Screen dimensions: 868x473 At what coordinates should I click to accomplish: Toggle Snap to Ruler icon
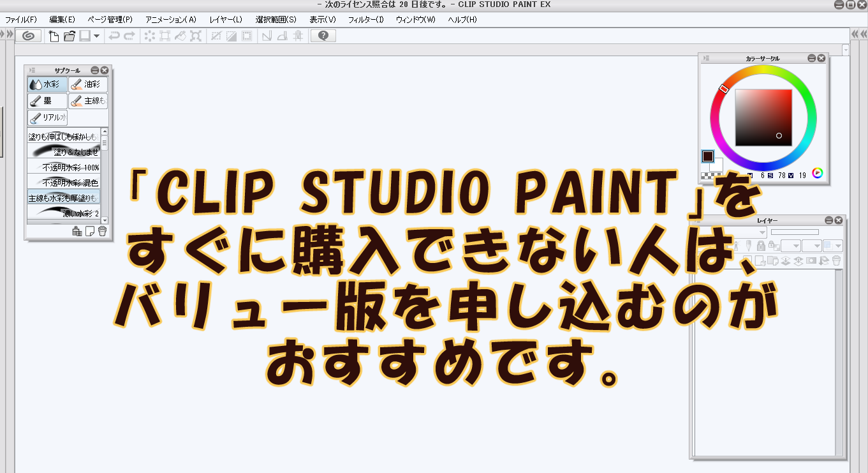pos(267,36)
